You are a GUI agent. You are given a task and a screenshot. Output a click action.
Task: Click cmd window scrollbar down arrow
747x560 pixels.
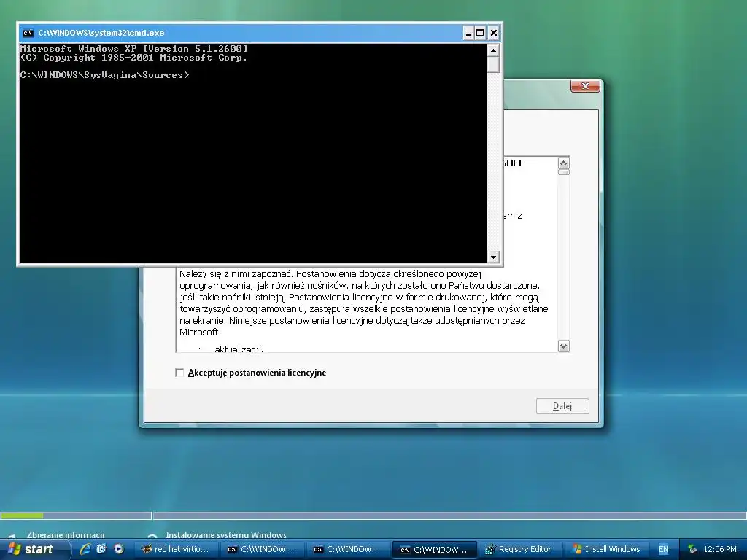pos(493,257)
